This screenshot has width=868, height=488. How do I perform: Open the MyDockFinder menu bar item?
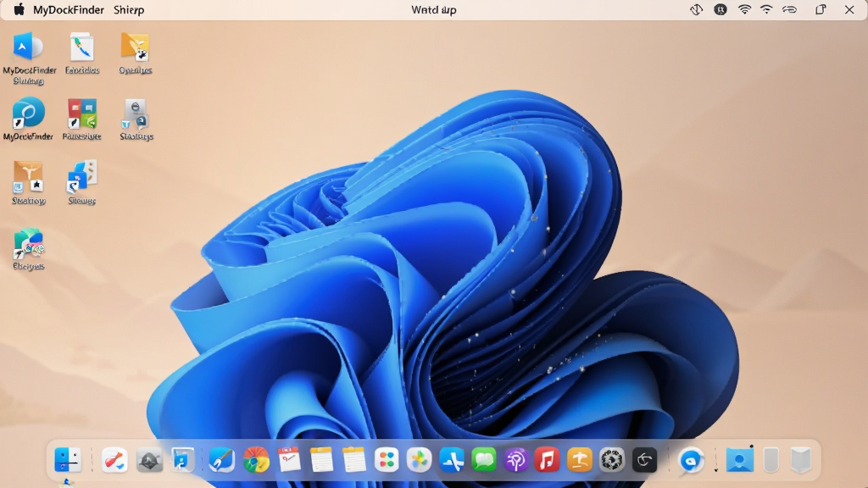point(69,10)
